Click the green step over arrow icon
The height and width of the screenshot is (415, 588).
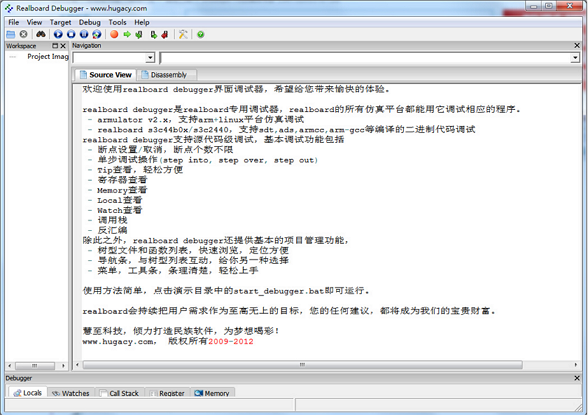(x=153, y=34)
